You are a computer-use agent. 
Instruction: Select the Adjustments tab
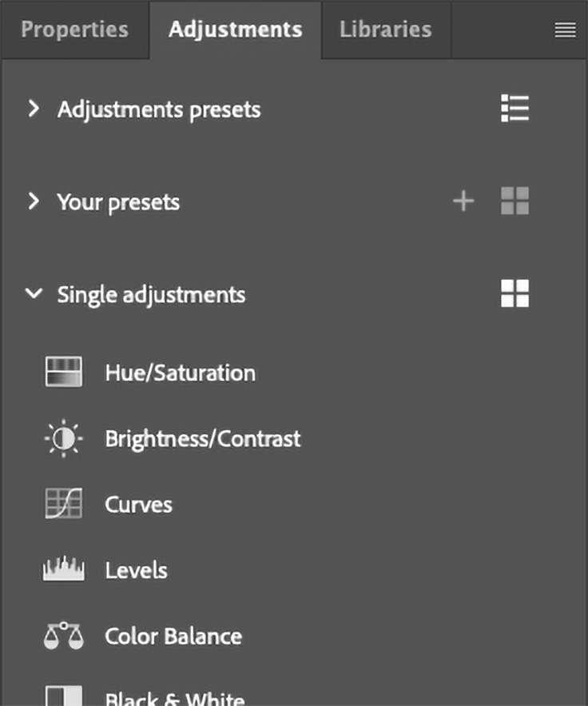[236, 30]
